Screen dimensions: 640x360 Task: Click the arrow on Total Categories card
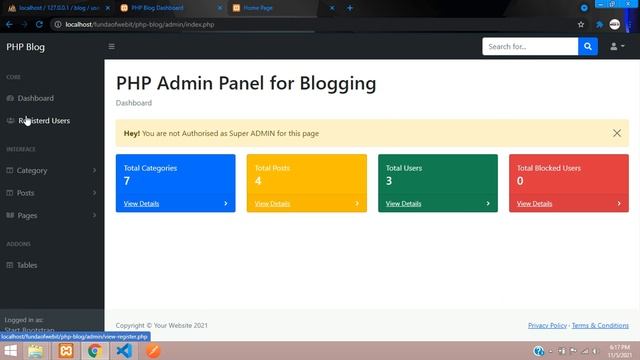point(226,203)
